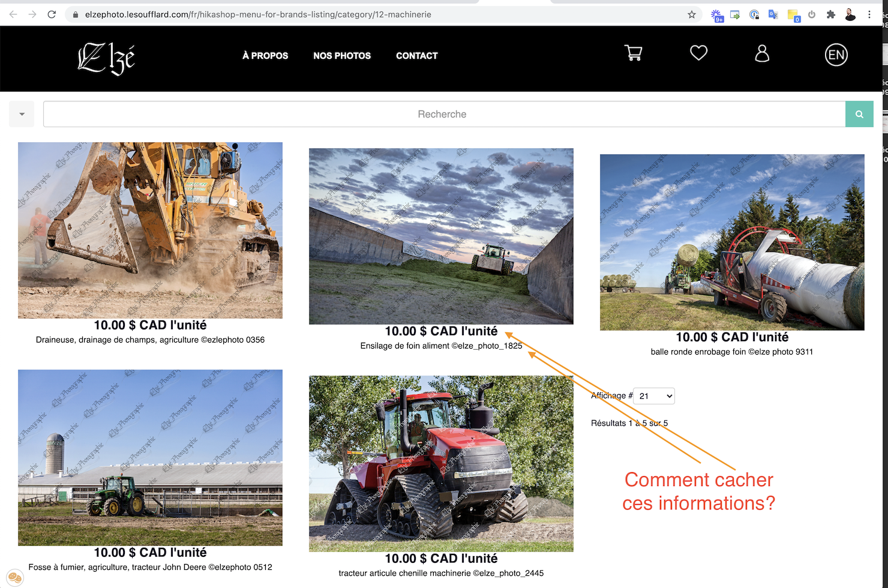The image size is (888, 588).
Task: Click the price above the Ensilage caption
Action: click(x=441, y=331)
